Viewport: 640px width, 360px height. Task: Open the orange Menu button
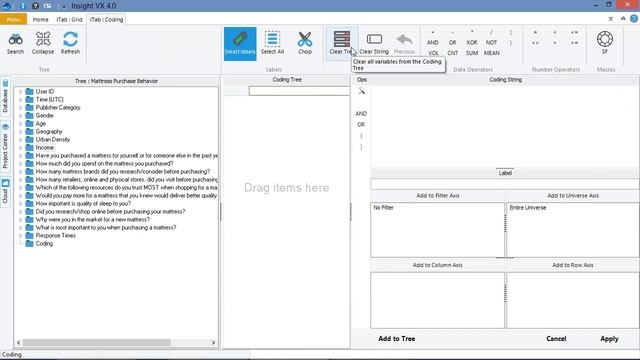pyautogui.click(x=13, y=19)
